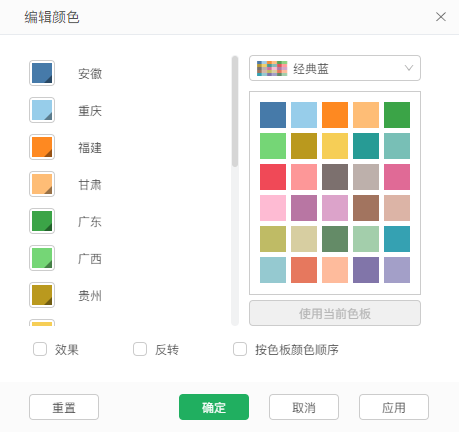The height and width of the screenshot is (432, 459).
Task: Click the dark green icon beside 广东
Action: (x=42, y=221)
